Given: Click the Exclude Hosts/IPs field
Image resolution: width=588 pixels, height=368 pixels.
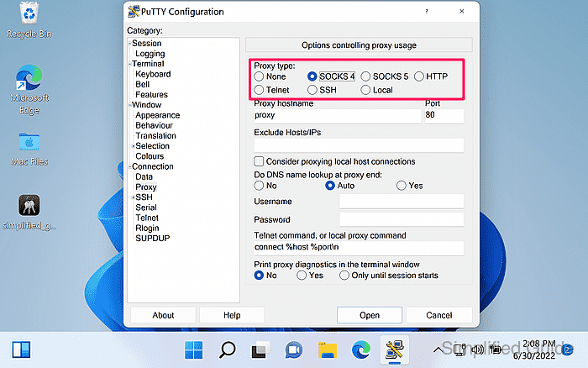Looking at the screenshot, I should 359,145.
